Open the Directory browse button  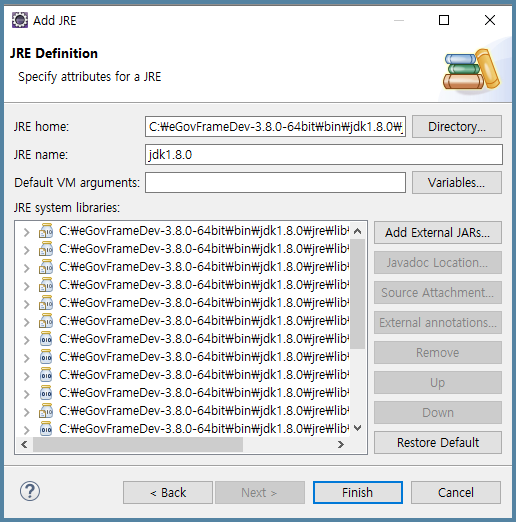point(457,127)
